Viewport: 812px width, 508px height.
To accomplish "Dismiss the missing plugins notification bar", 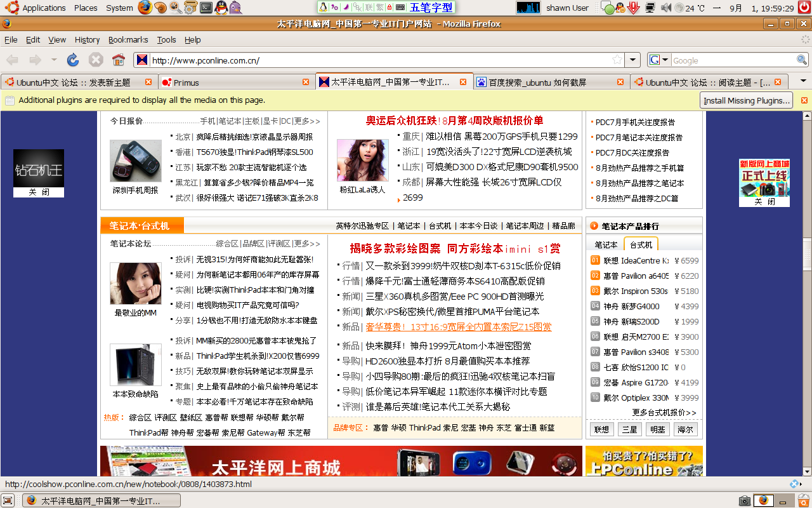I will tap(804, 100).
